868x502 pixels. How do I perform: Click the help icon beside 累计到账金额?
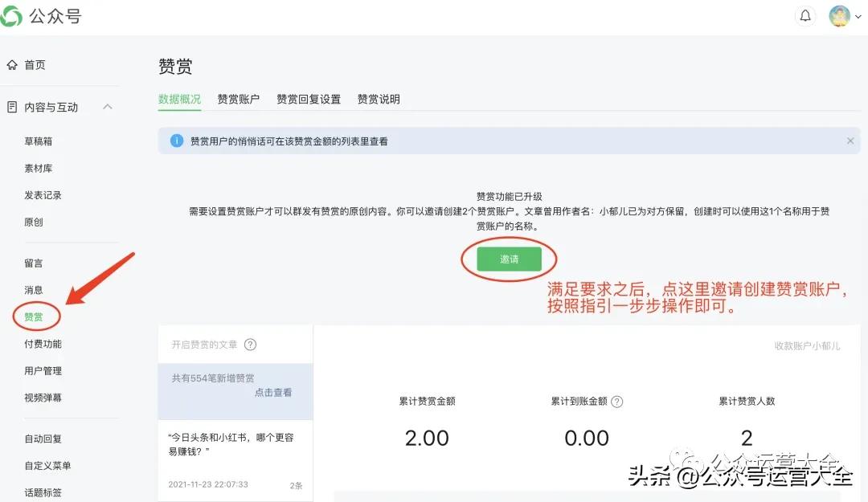click(x=619, y=401)
